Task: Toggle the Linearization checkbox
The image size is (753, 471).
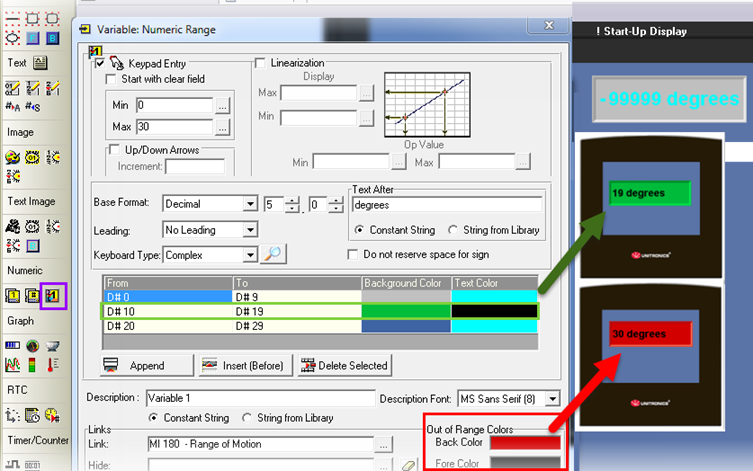Action: [x=261, y=63]
